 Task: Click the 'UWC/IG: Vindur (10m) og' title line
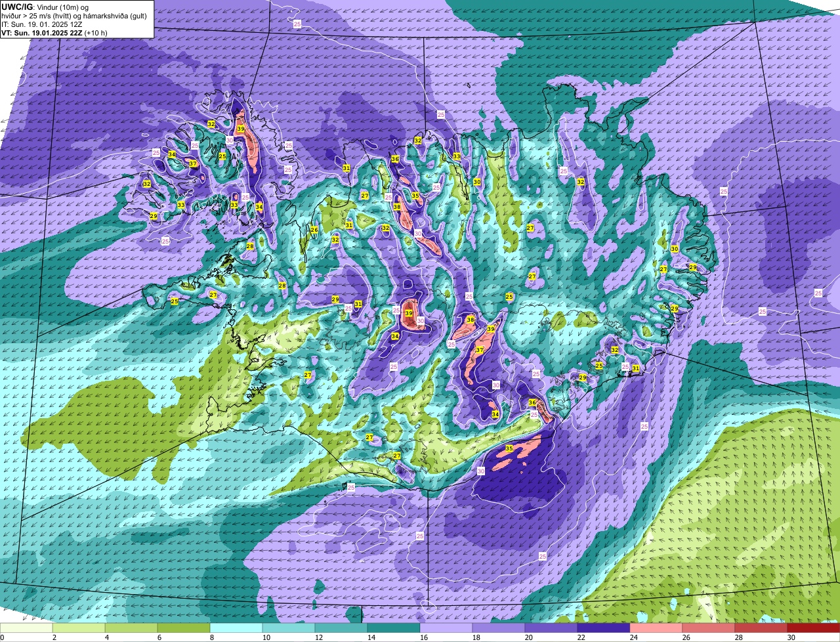(45, 7)
